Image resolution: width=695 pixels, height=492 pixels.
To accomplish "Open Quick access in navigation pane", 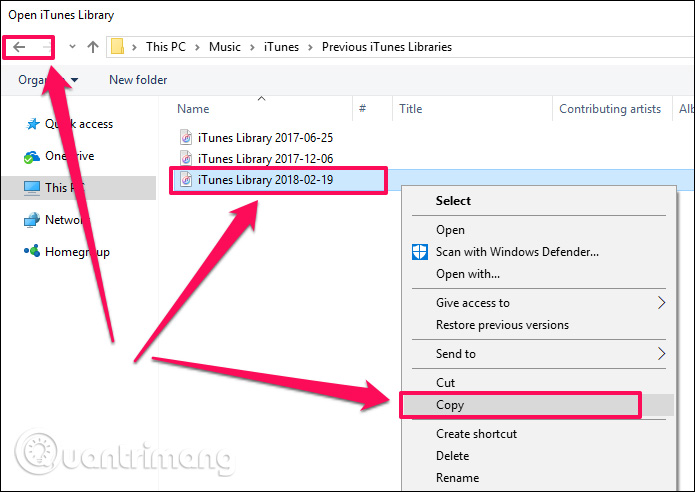I will coord(79,124).
